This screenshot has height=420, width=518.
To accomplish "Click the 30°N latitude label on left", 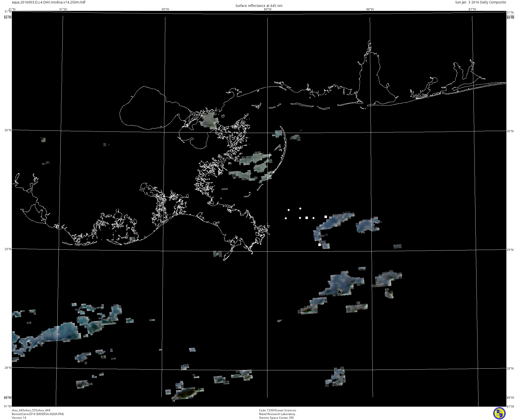I will 8,130.
